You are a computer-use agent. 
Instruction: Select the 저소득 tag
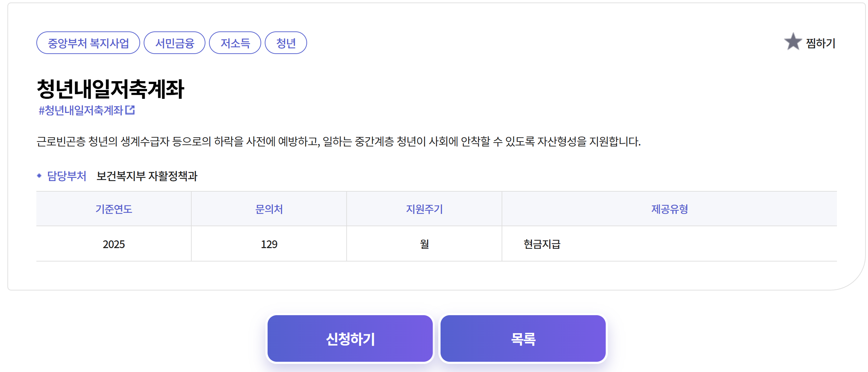[235, 42]
